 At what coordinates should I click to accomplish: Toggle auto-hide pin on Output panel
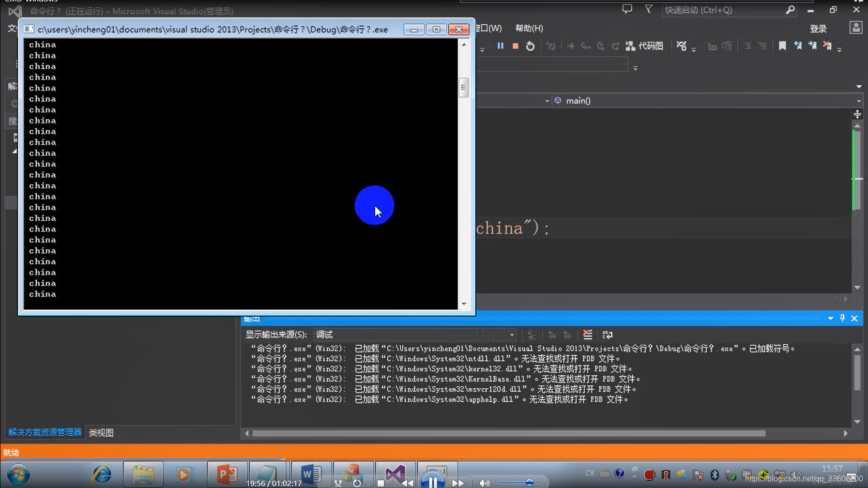[842, 318]
